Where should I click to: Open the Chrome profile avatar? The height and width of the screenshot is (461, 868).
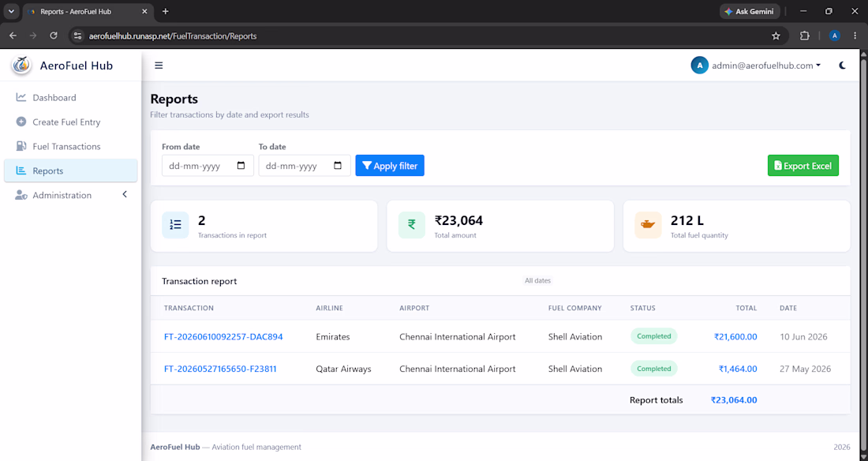coord(835,36)
